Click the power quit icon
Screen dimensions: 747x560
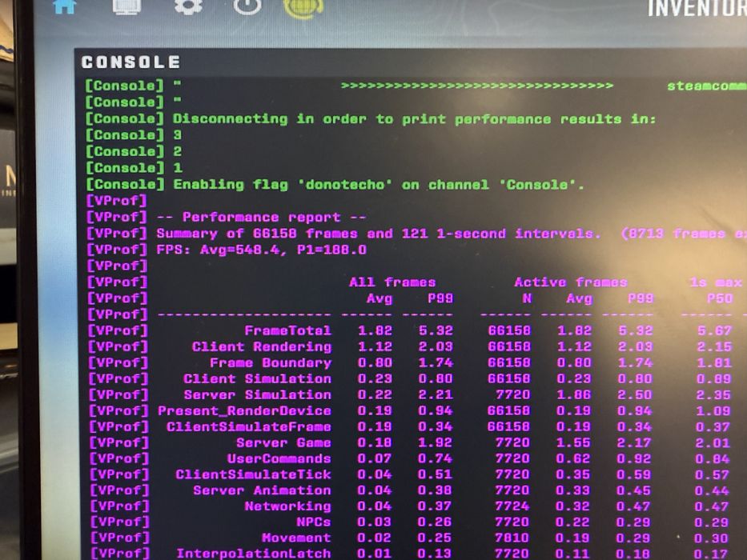247,6
